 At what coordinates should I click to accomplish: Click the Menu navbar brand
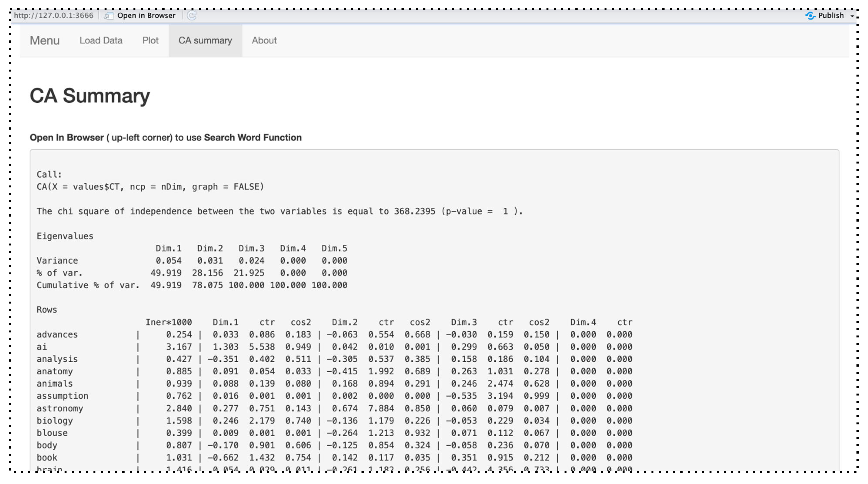click(45, 40)
